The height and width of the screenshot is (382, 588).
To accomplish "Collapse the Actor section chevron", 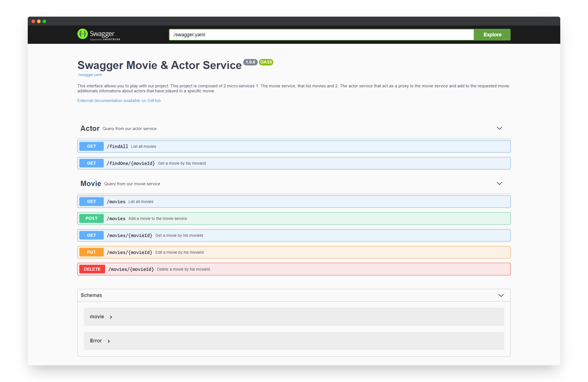I will coord(499,128).
